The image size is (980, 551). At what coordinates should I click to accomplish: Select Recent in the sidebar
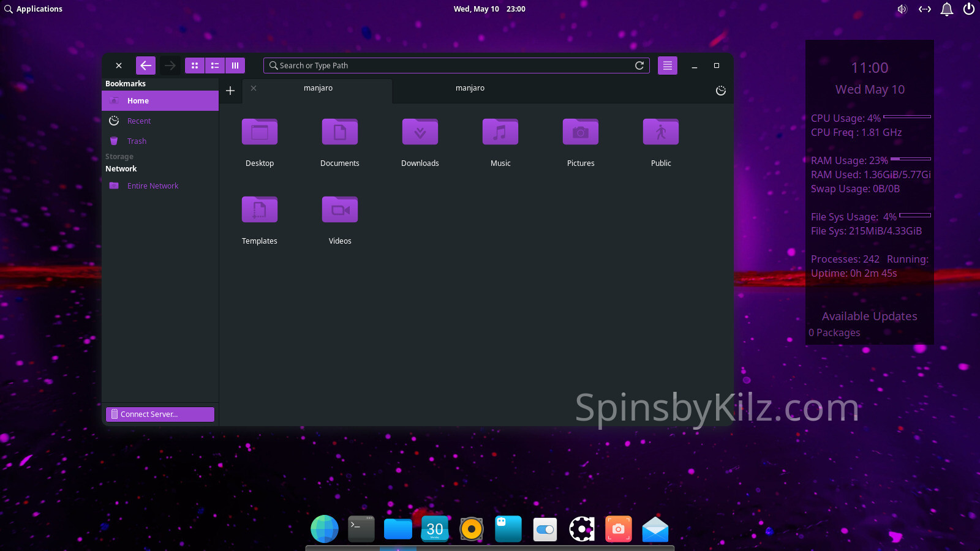(139, 121)
